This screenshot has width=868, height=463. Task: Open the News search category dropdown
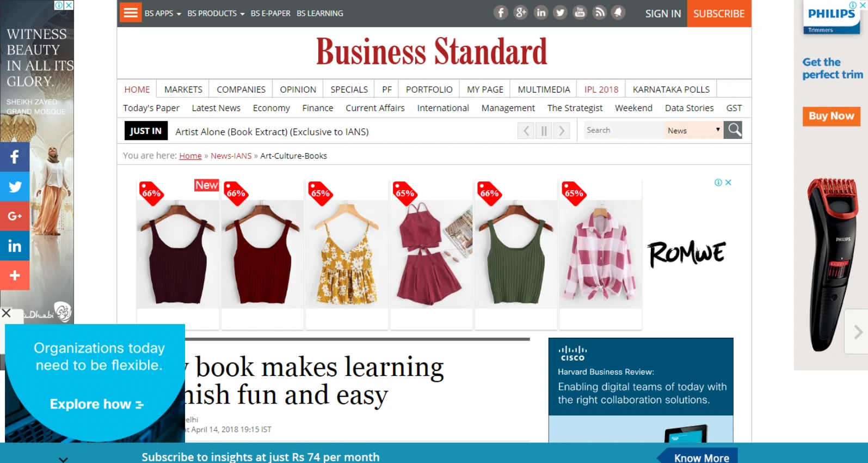pos(693,130)
